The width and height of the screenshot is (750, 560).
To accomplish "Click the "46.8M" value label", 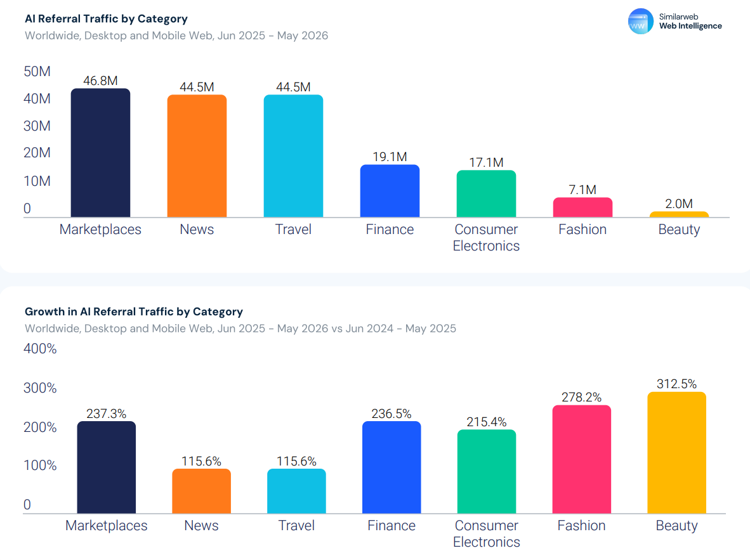I will (100, 81).
